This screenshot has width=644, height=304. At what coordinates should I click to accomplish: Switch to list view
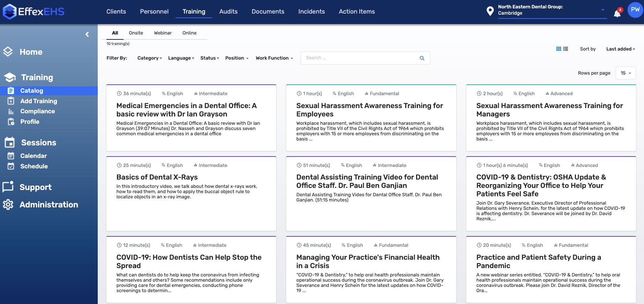click(x=565, y=49)
